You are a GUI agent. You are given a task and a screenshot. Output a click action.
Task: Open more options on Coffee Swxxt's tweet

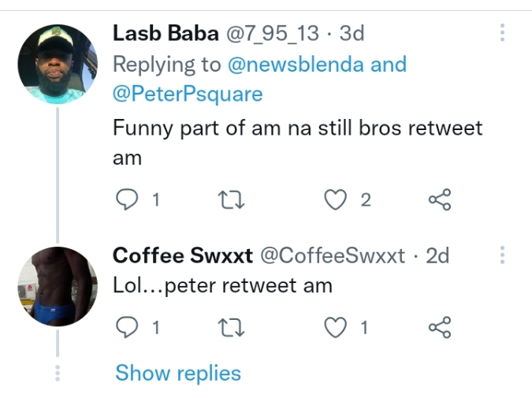502,255
